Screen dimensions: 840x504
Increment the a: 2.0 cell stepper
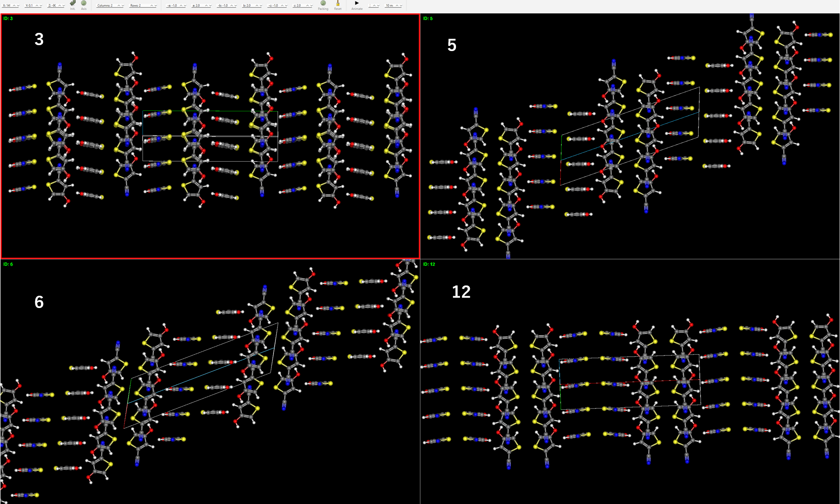pyautogui.click(x=206, y=5)
